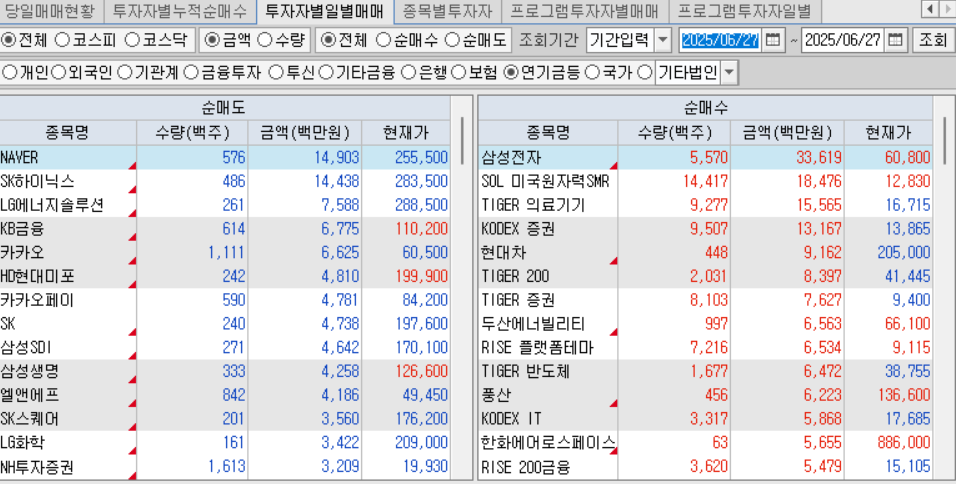Choose the 기관계 investor radio button
The image size is (956, 484).
tap(124, 73)
